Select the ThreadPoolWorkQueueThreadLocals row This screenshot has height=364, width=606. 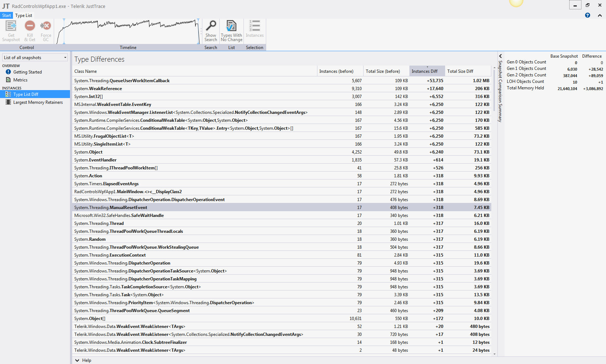(x=282, y=231)
